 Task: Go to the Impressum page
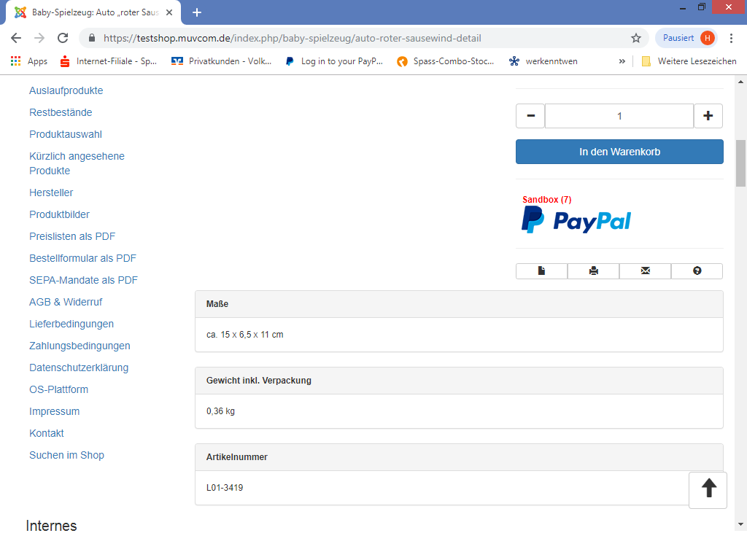55,411
